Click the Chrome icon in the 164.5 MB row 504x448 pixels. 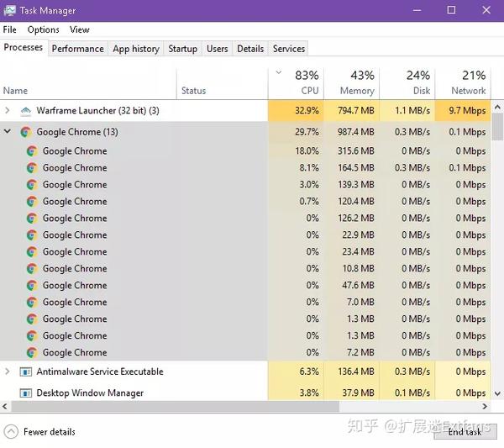(x=32, y=168)
